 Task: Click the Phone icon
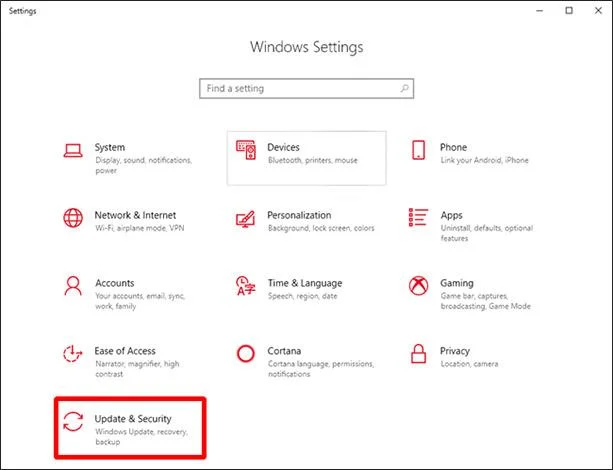418,150
